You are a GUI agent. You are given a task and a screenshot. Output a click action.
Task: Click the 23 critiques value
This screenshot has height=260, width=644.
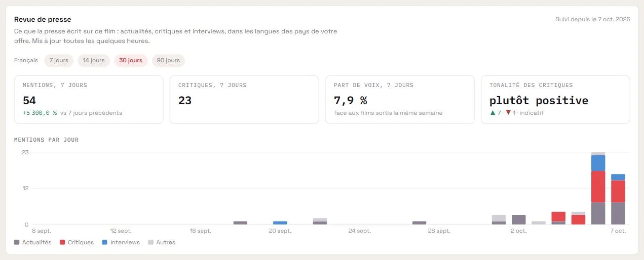(185, 100)
